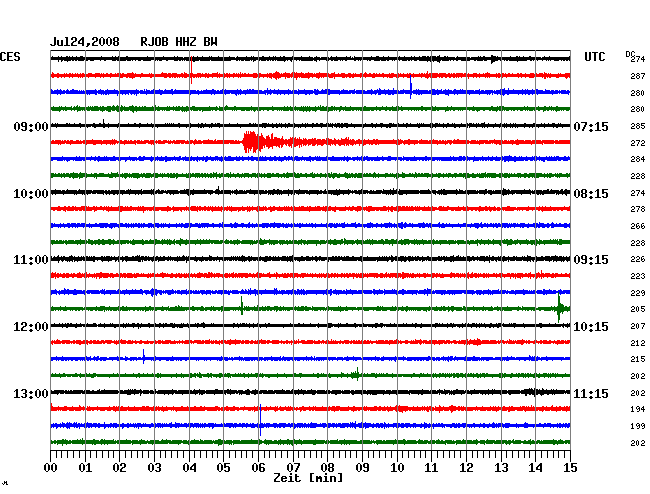Click the 10:00 local time label
Screen dimensions: 650x494
31,194
